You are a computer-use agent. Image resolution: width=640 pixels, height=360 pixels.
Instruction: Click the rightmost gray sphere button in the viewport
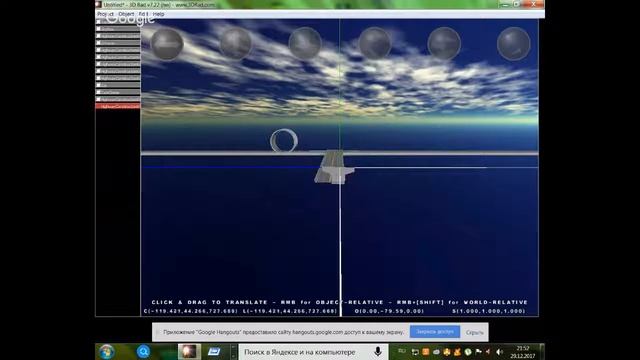point(513,44)
